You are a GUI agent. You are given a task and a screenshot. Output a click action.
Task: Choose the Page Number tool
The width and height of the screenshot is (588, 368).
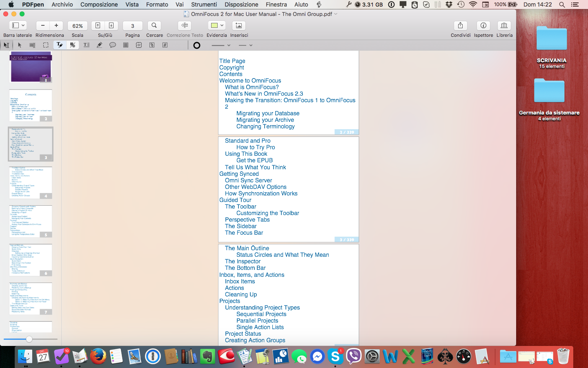(x=165, y=45)
